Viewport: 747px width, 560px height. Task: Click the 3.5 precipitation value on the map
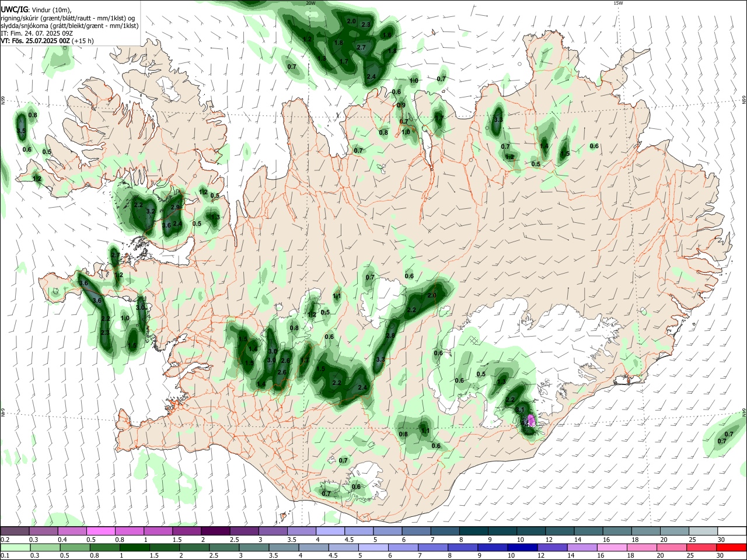[22, 132]
